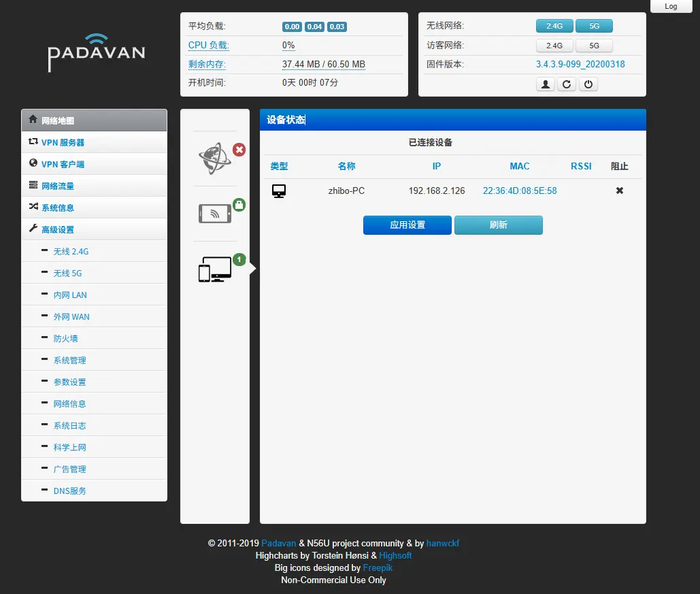Click the reboot router icon button
700x594 pixels.
(x=567, y=84)
